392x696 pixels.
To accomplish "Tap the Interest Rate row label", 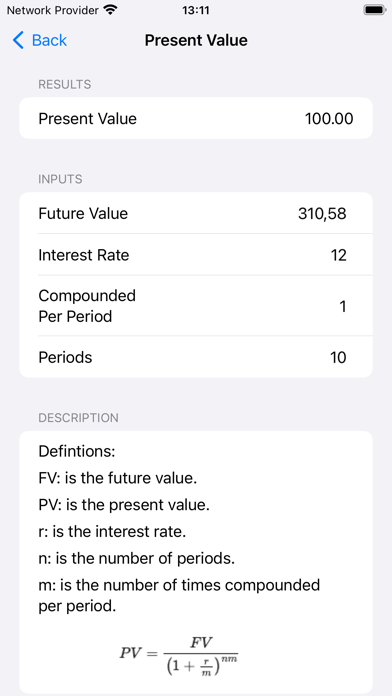I will 83,255.
